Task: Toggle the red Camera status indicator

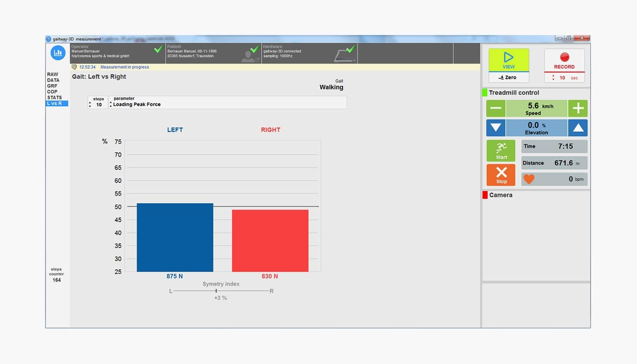Action: coord(485,195)
